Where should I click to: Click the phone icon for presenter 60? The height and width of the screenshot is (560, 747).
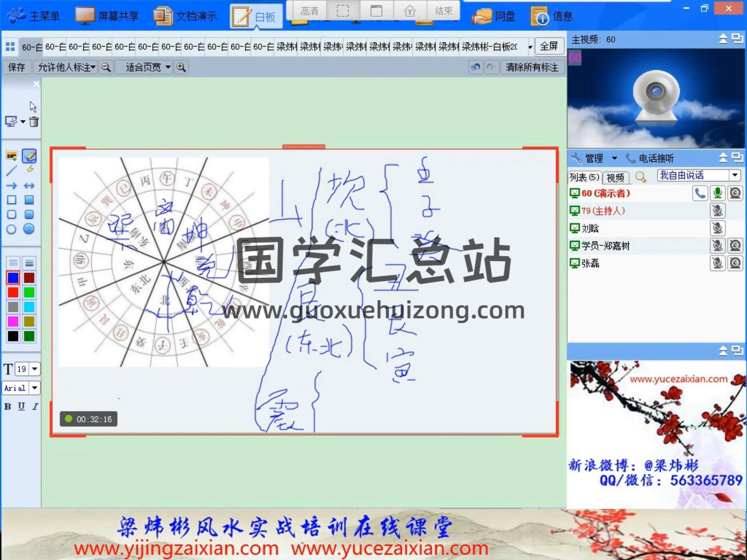pyautogui.click(x=700, y=193)
